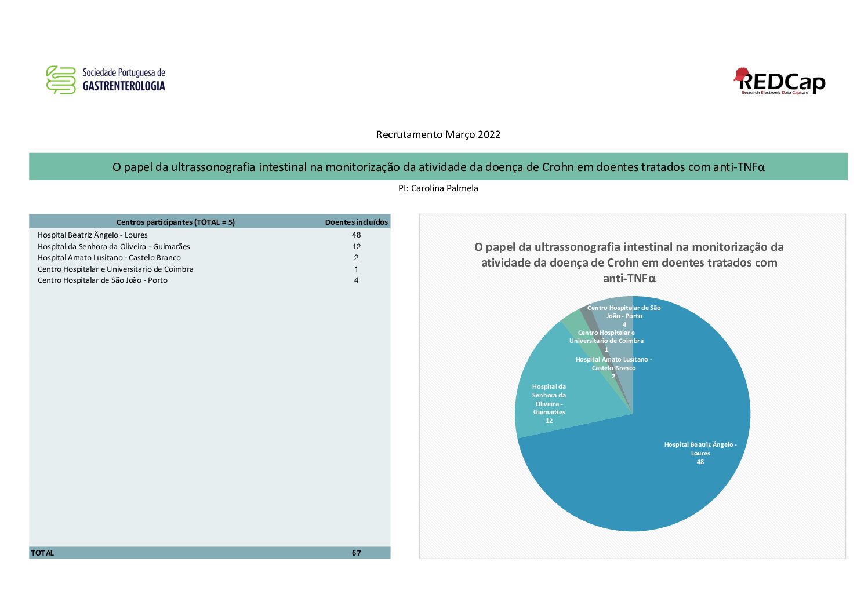Click Doentes incluídos column header
This screenshot has width=868, height=613.
pos(357,222)
